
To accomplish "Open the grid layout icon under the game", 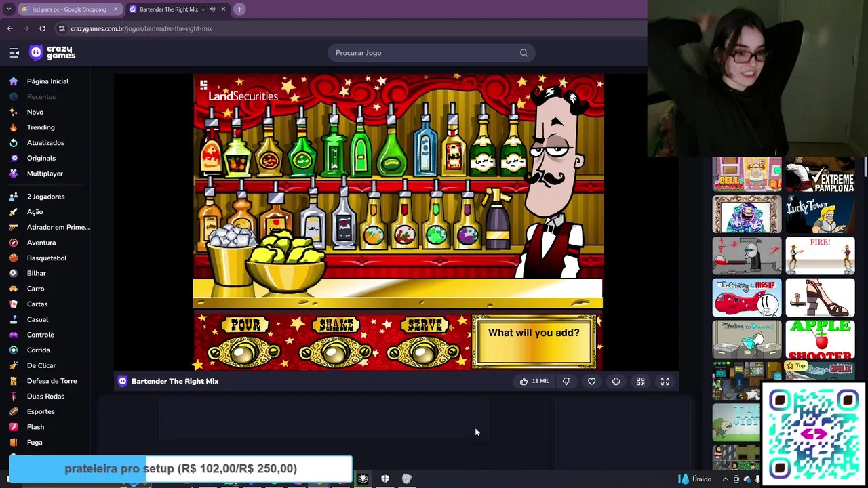I will coord(640,382).
